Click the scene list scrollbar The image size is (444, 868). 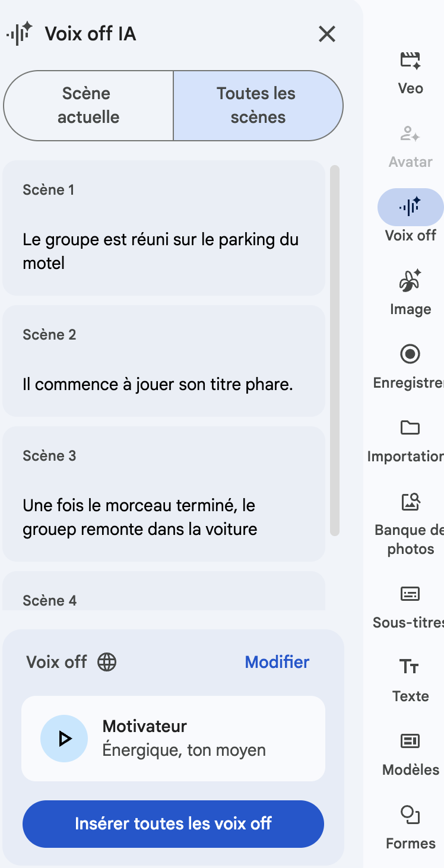335,350
